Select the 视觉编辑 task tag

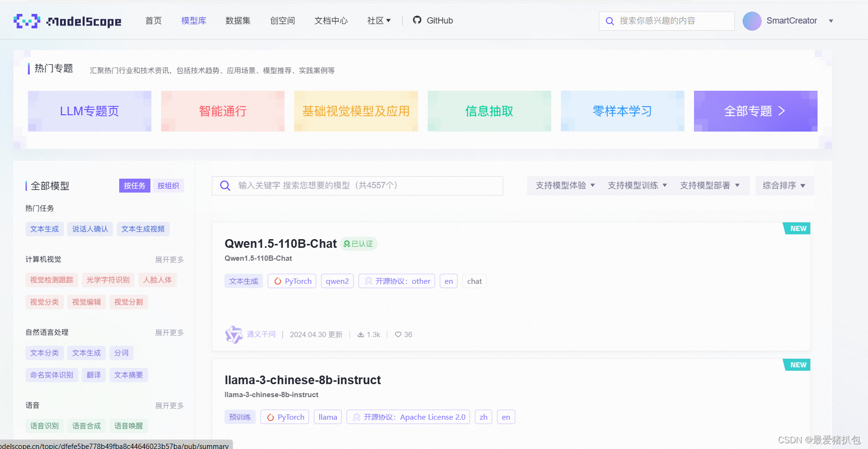click(87, 302)
